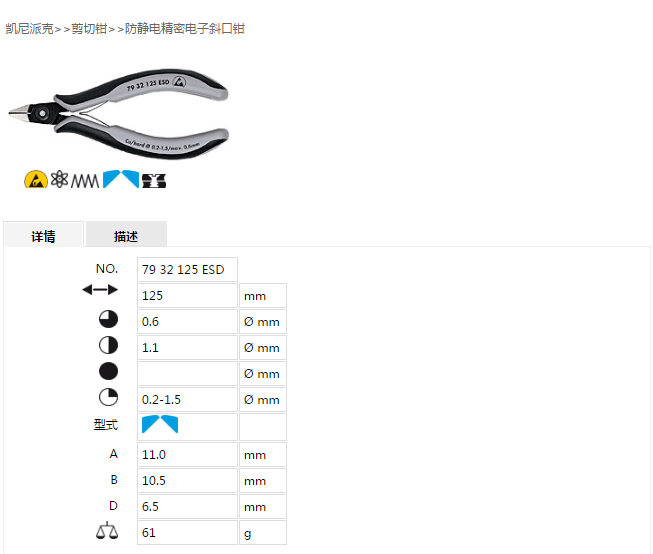Go to 剪切钳 category breadcrumb
653x554 pixels.
tap(89, 29)
